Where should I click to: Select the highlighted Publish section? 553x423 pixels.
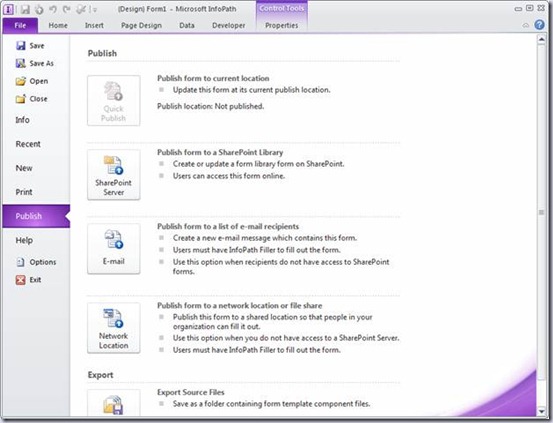pos(36,216)
